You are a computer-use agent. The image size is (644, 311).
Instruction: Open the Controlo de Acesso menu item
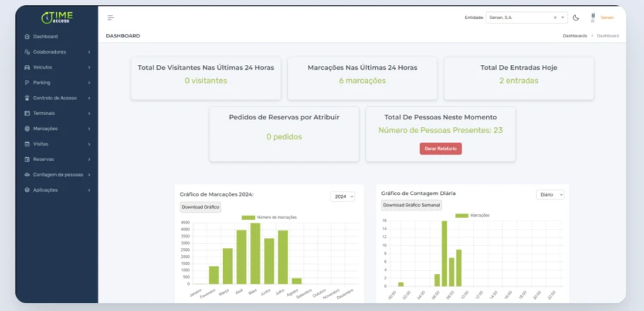pos(57,98)
